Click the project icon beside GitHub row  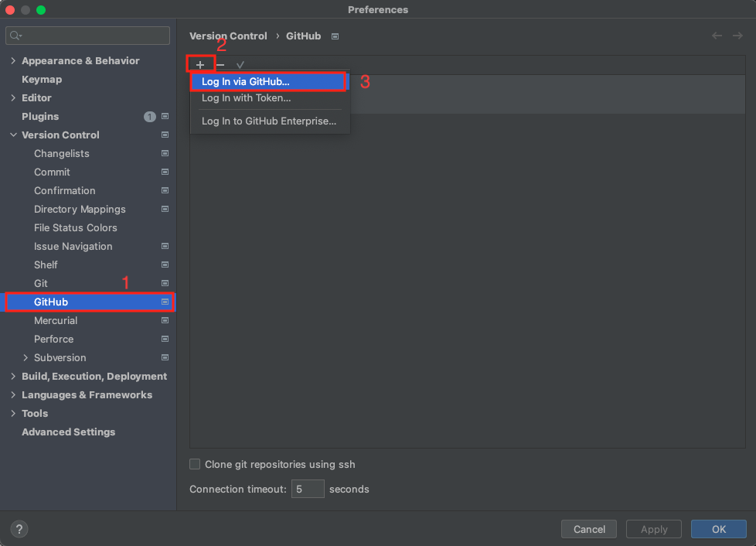point(165,302)
